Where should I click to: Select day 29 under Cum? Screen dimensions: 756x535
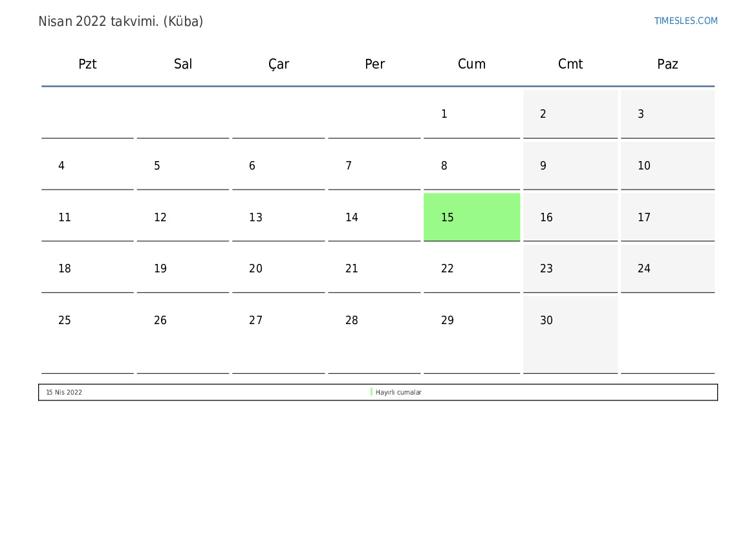click(x=471, y=335)
